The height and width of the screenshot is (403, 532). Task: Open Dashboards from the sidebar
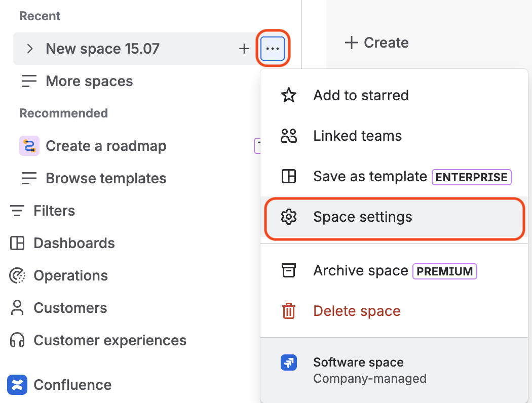pyautogui.click(x=62, y=243)
